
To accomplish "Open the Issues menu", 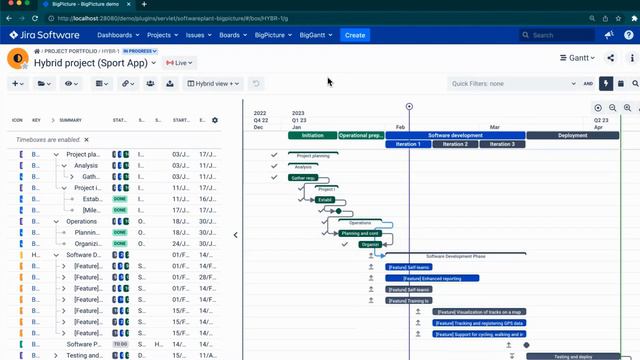I will [198, 35].
